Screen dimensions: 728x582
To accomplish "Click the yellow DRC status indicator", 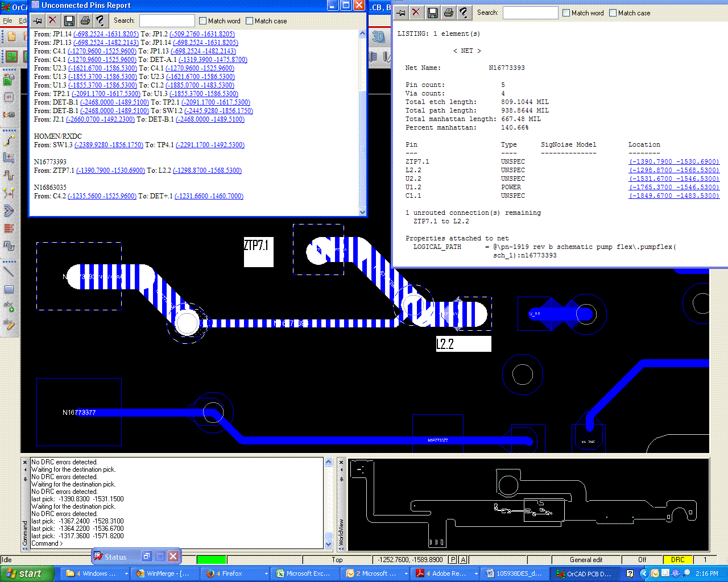I will pyautogui.click(x=677, y=560).
